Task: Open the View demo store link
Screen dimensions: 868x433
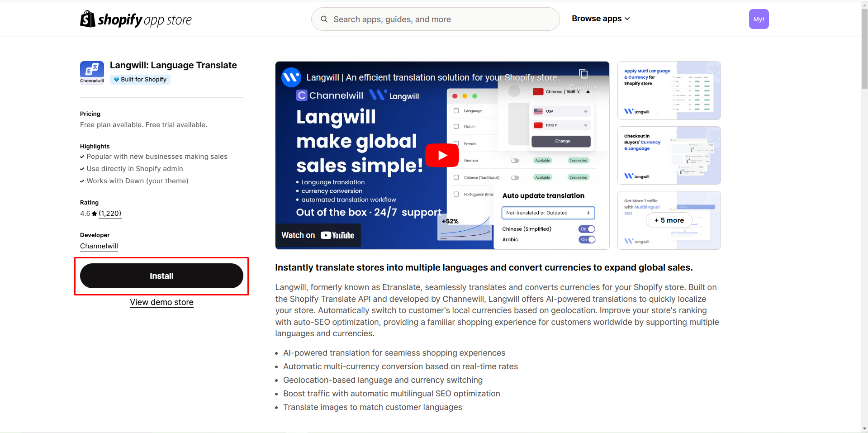Action: (161, 302)
